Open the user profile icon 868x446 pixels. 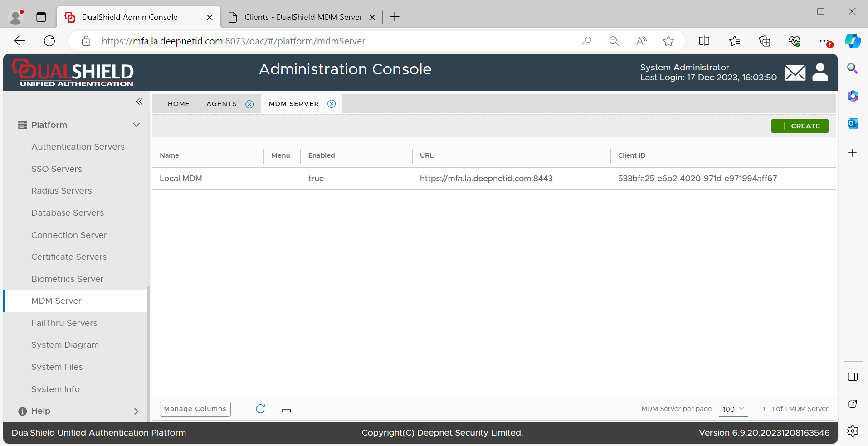coord(820,72)
